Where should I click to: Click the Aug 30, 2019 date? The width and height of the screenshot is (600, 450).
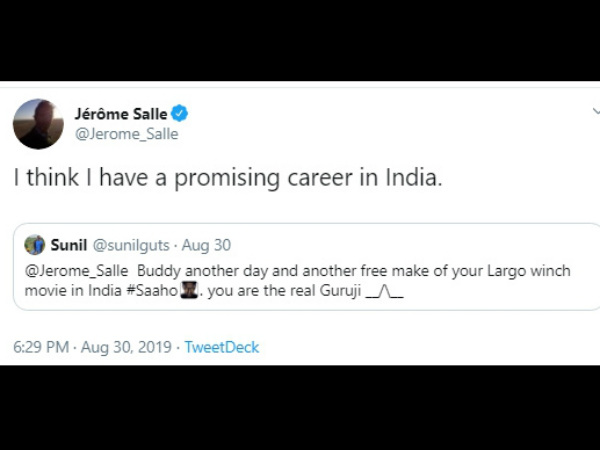pyautogui.click(x=126, y=347)
